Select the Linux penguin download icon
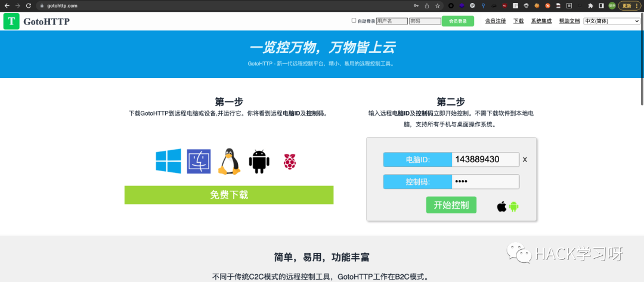This screenshot has width=644, height=282. click(229, 162)
